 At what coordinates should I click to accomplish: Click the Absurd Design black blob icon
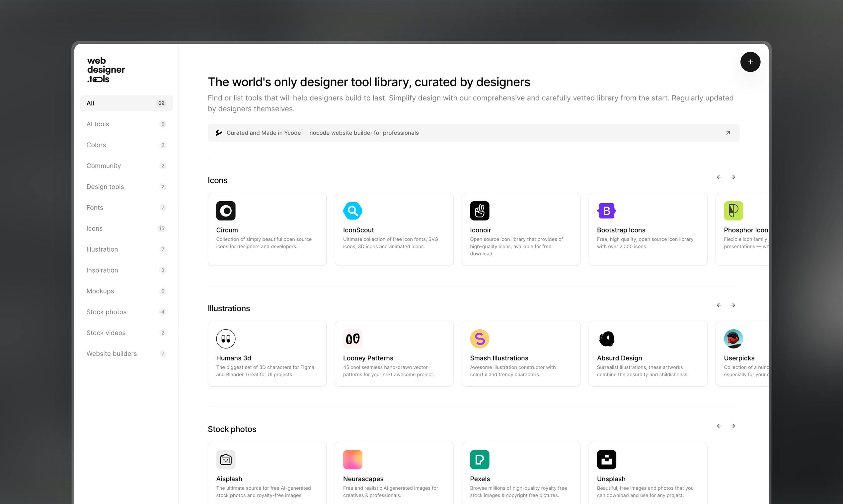tap(606, 339)
